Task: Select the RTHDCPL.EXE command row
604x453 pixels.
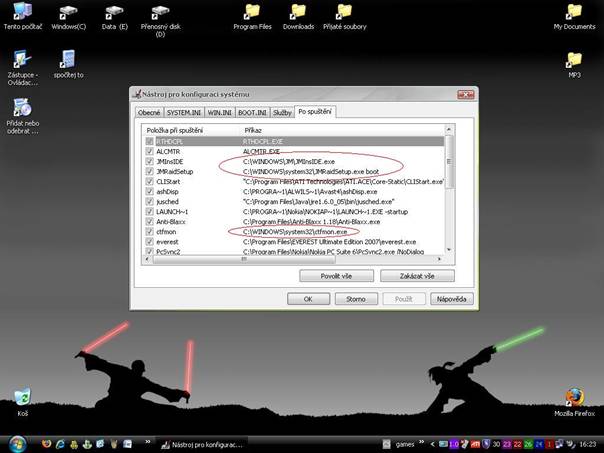Action: coord(263,141)
